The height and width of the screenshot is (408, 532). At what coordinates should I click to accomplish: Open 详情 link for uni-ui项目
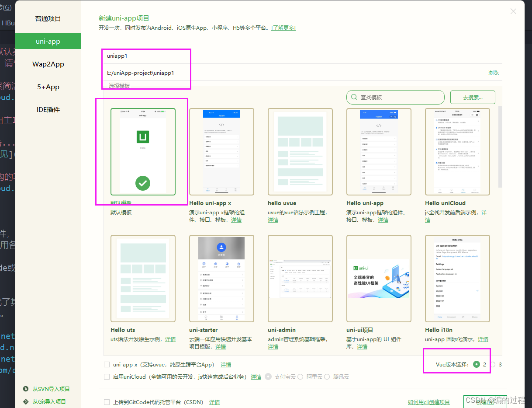pos(362,347)
